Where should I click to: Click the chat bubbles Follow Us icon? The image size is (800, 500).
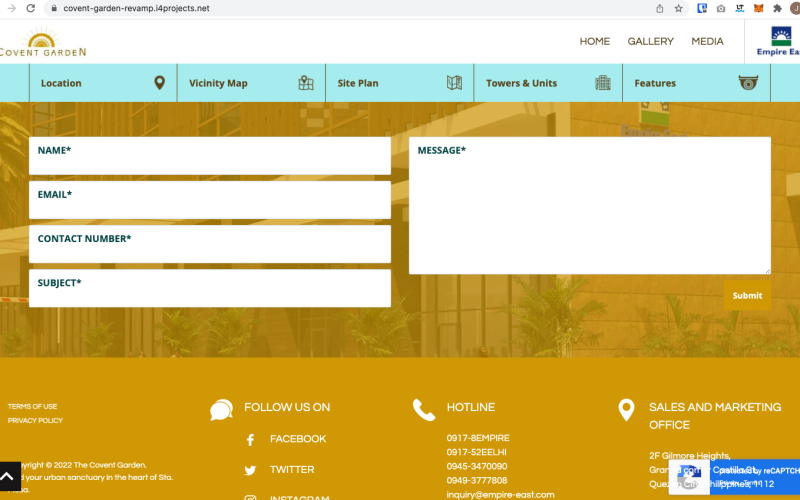pos(221,410)
